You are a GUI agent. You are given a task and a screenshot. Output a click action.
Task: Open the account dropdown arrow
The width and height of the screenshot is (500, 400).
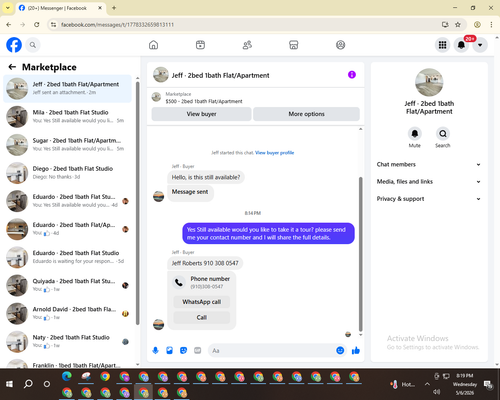(480, 45)
